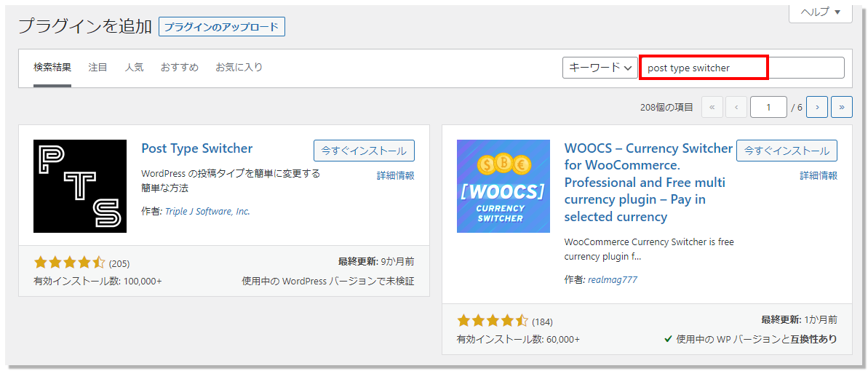Image resolution: width=868 pixels, height=371 pixels.
Task: Click the Post Type Switcher Japanese description
Action: 231,181
